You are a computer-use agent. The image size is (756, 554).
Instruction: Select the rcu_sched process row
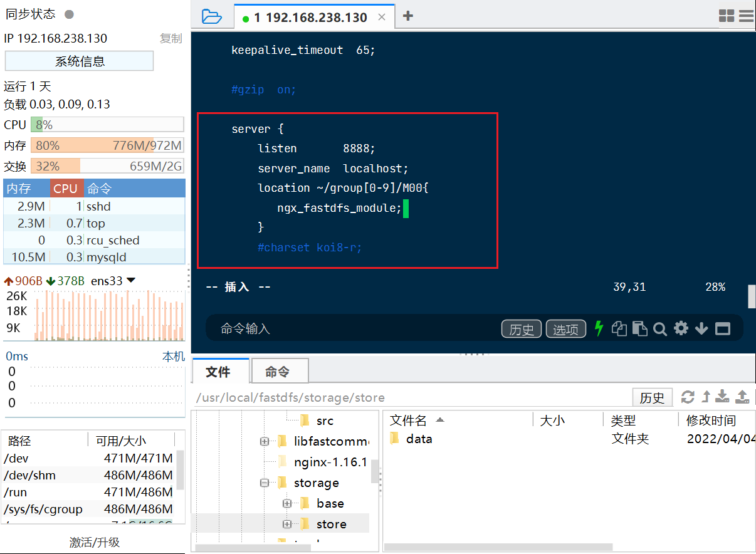(94, 240)
